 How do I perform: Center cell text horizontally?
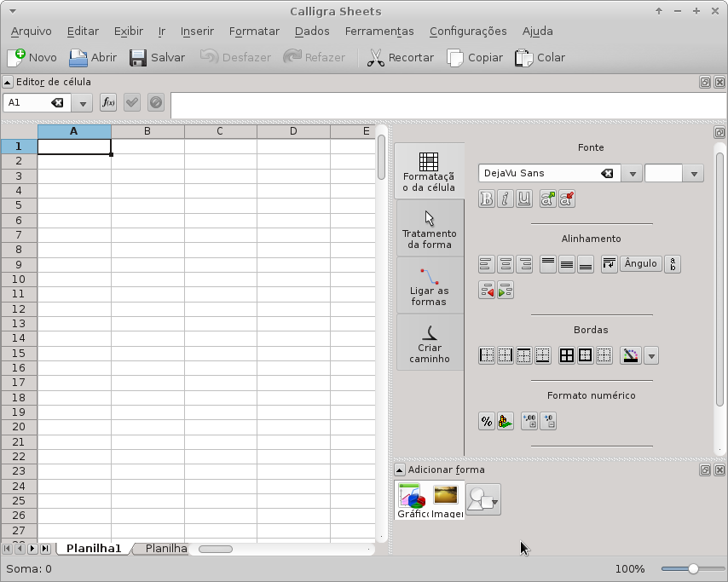(506, 264)
